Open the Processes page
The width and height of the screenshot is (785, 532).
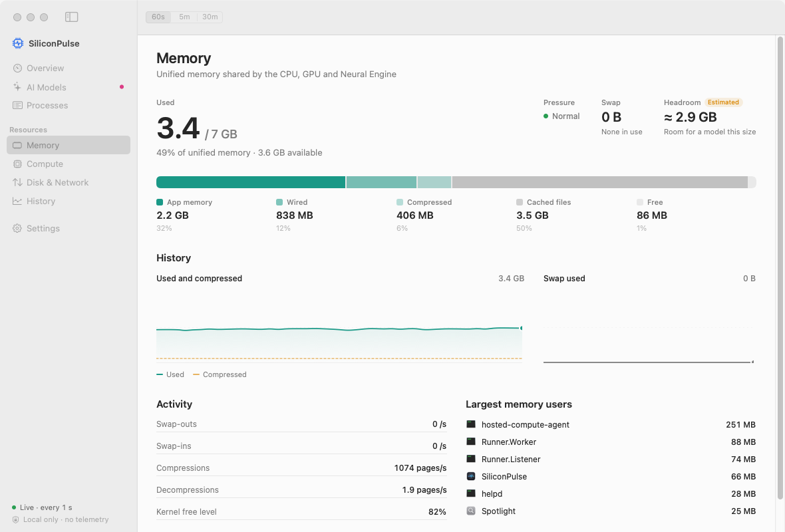point(69,105)
